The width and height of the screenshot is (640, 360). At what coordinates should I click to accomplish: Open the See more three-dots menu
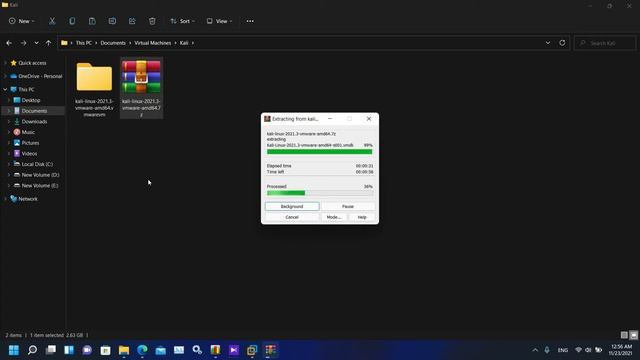tap(250, 21)
